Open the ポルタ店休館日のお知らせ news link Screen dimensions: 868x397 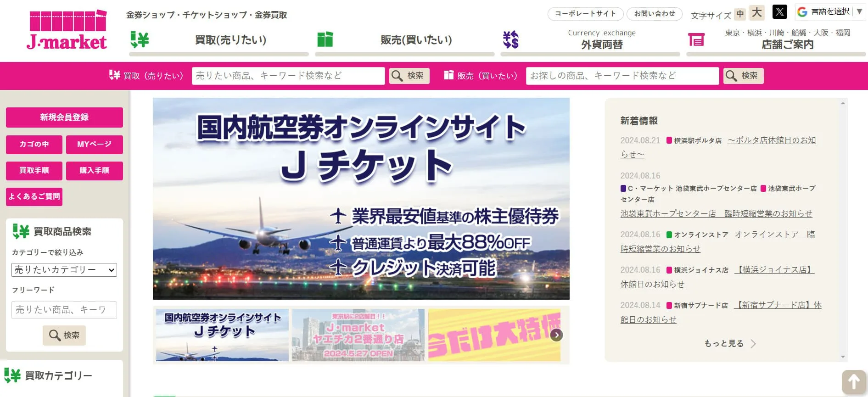coord(771,140)
